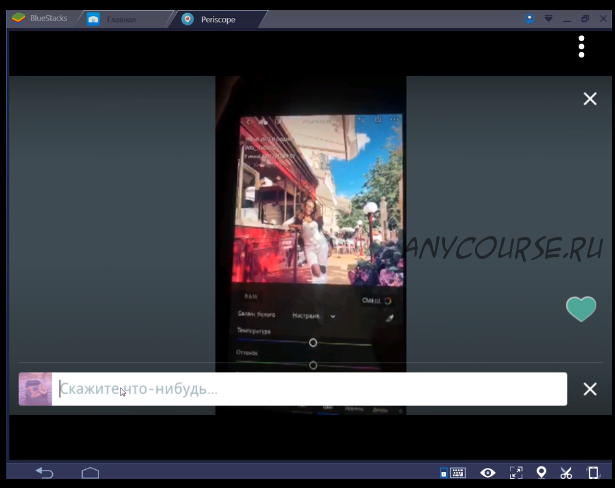Toggle the eye visibility icon
Viewport: 615px width, 488px height.
point(487,473)
